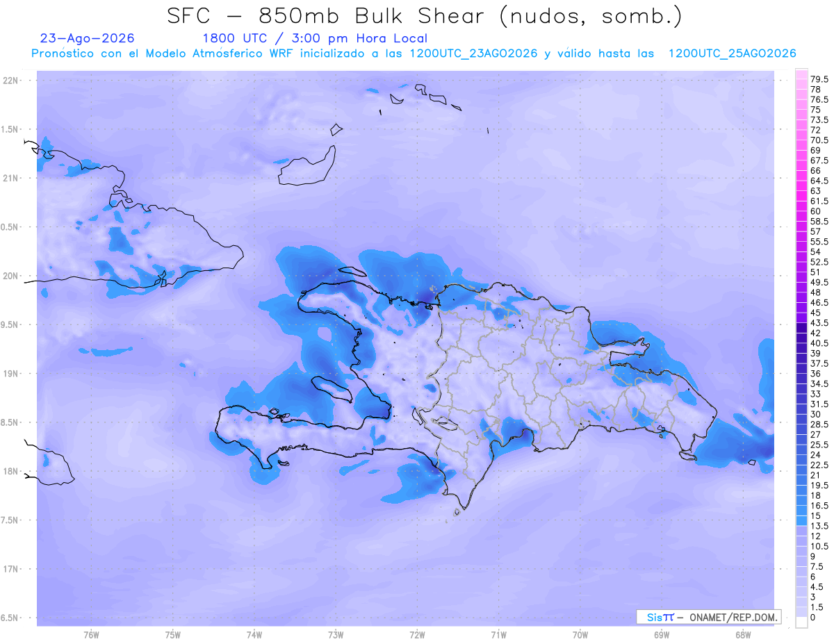Click the "70.5" colorbar value
Screen dimensions: 834x644
[819, 140]
